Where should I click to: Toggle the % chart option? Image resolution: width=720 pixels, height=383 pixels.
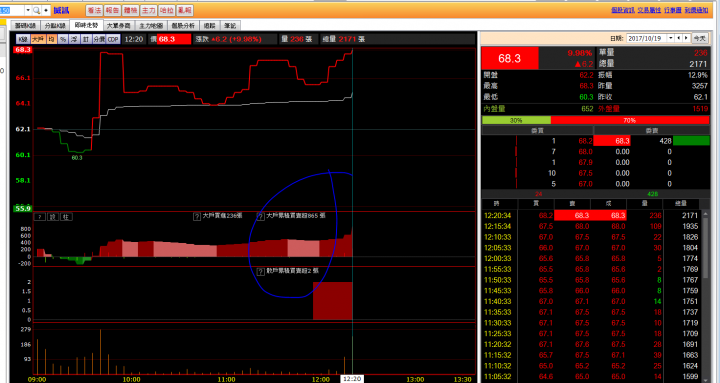pyautogui.click(x=63, y=39)
